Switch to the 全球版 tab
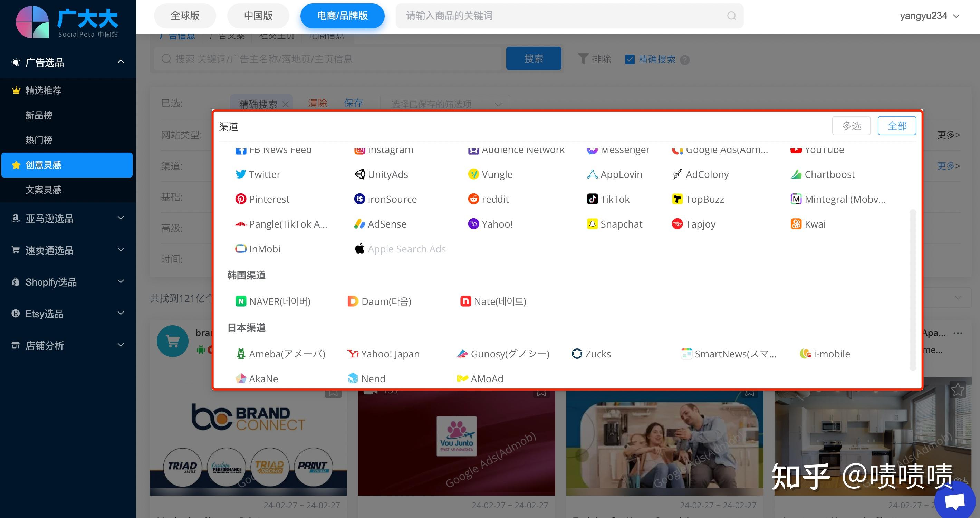Viewport: 980px width, 518px height. [185, 16]
